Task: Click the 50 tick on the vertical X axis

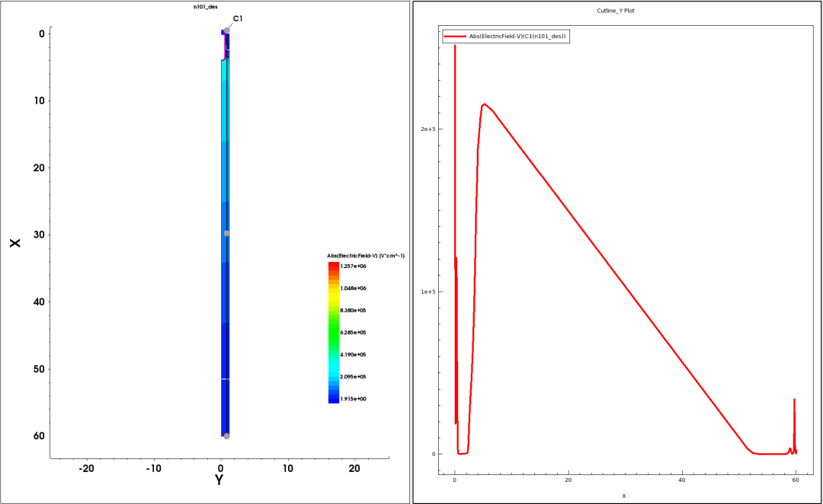Action: coord(40,369)
